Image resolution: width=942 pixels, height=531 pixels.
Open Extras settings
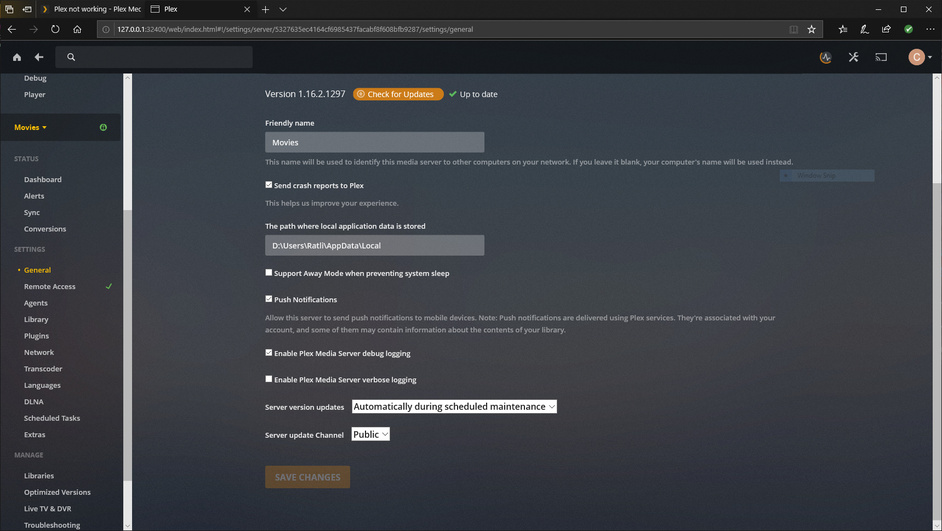pos(34,435)
